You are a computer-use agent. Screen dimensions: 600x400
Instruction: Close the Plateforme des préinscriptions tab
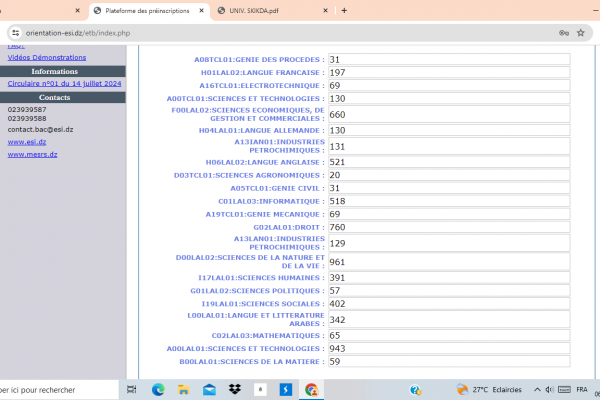(201, 11)
